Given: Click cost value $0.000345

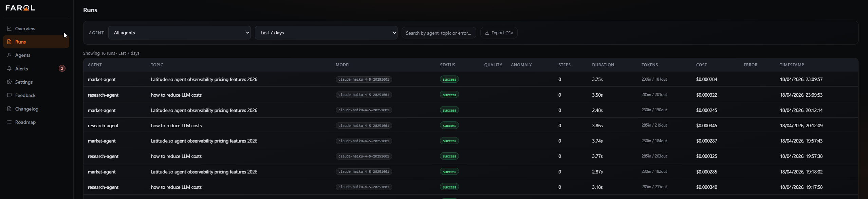Looking at the screenshot, I should pos(706,126).
